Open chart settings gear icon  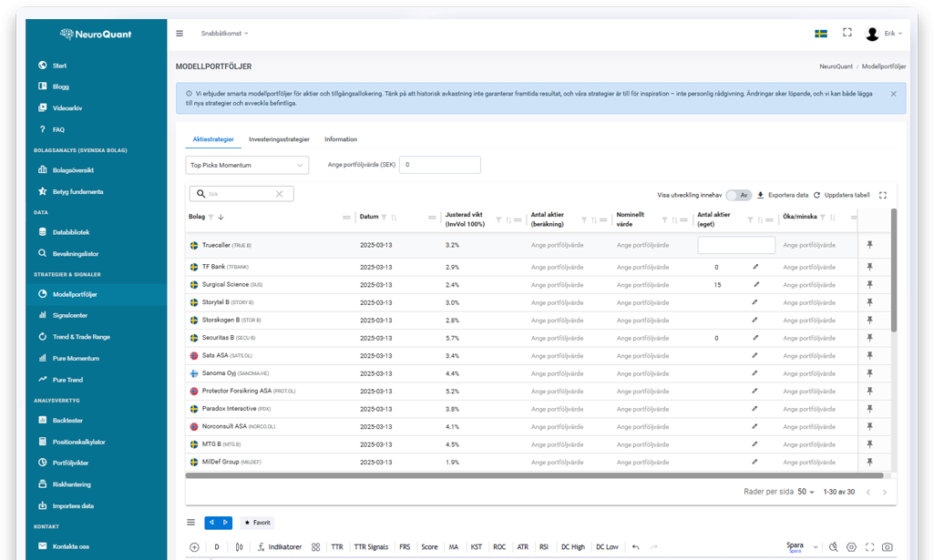pos(851,547)
